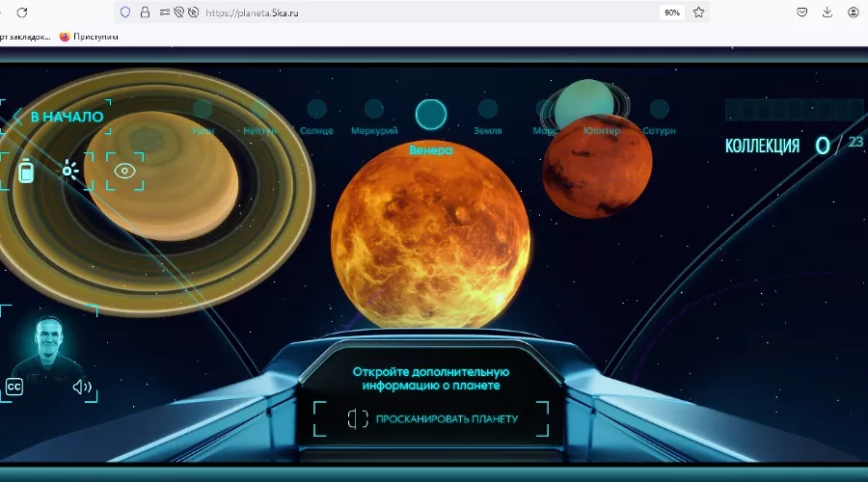868x482 pixels.
Task: Open the Приступим bookmark
Action: (x=89, y=37)
